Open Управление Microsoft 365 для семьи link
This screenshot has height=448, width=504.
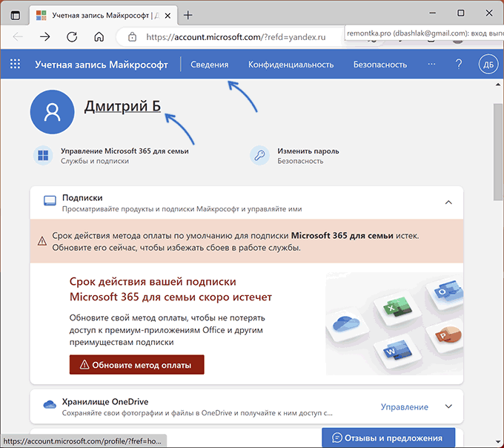coord(125,151)
